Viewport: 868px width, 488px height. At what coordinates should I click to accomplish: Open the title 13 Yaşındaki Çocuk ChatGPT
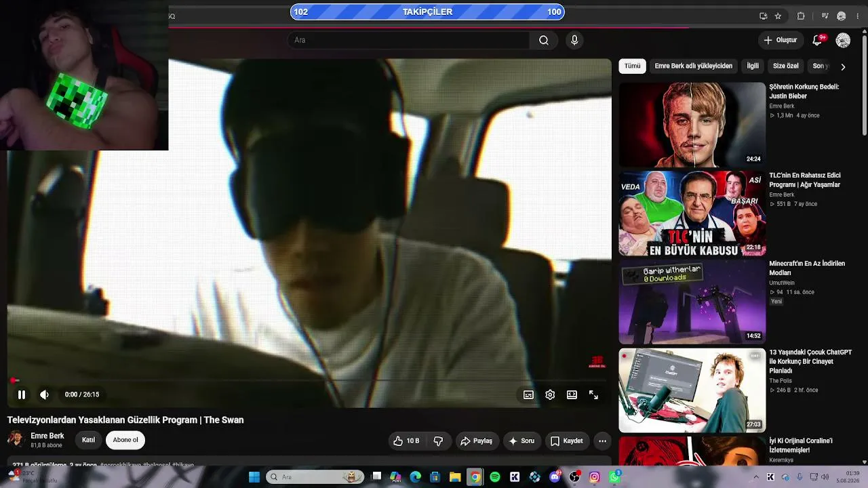click(810, 361)
